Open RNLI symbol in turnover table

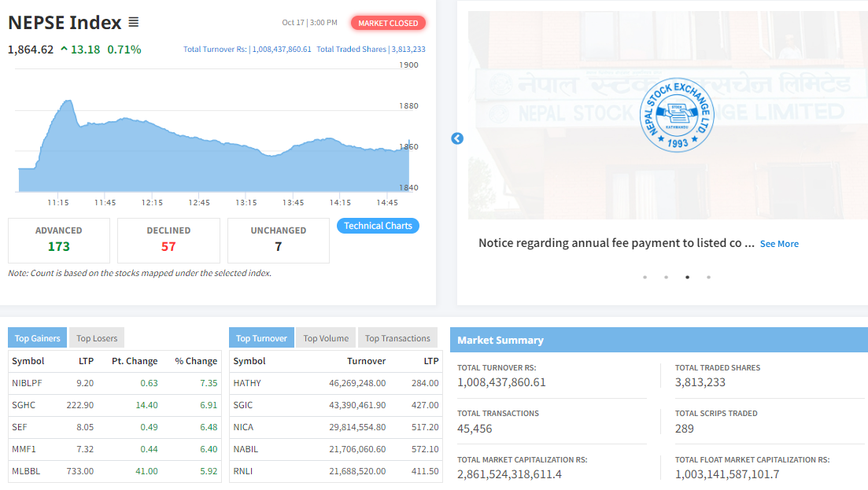[x=242, y=471]
